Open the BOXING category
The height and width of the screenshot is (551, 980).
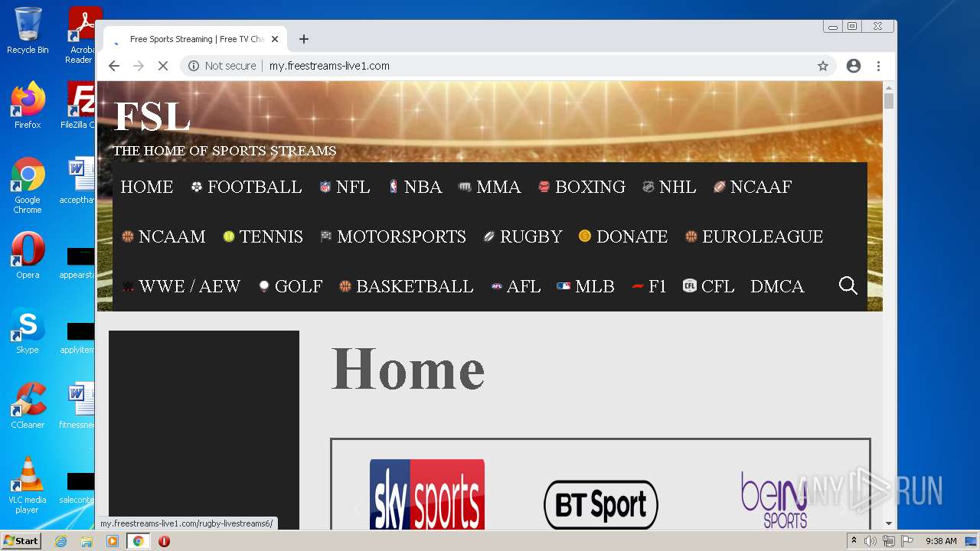(582, 187)
